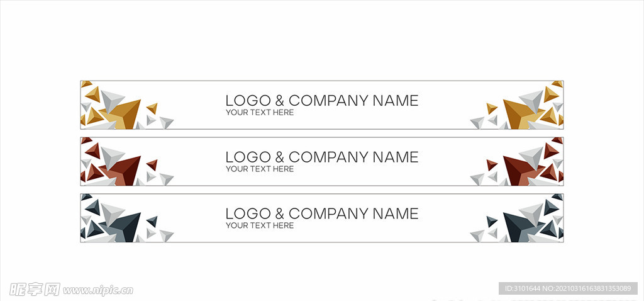Image resolution: width=644 pixels, height=301 pixels.
Task: Select YOUR TEXT HERE in the gold banner
Action: tap(260, 113)
